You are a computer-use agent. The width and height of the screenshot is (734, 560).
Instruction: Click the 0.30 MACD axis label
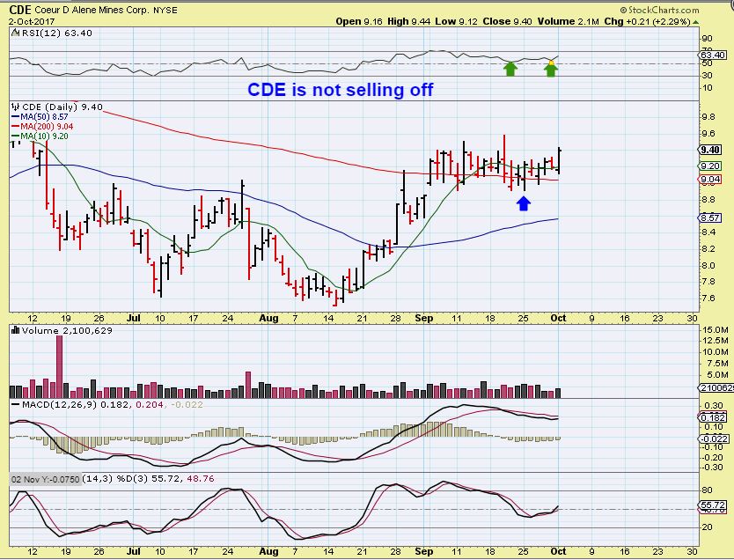pyautogui.click(x=714, y=406)
